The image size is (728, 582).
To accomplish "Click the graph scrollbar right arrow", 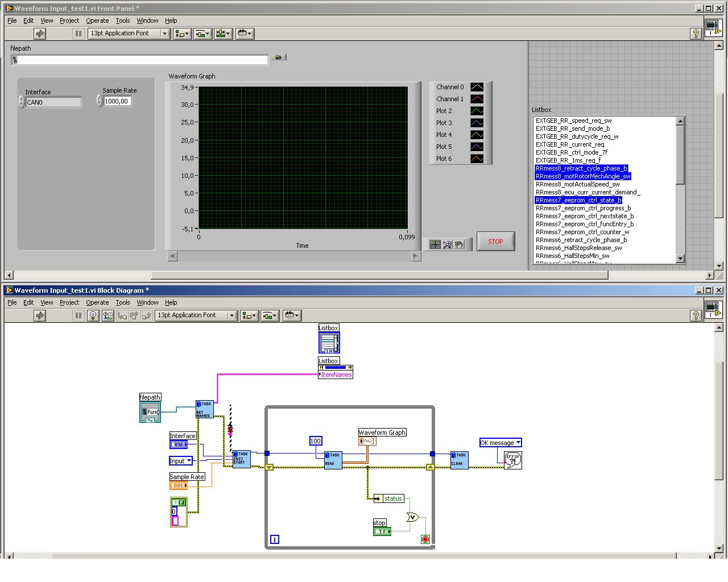I will 416,256.
